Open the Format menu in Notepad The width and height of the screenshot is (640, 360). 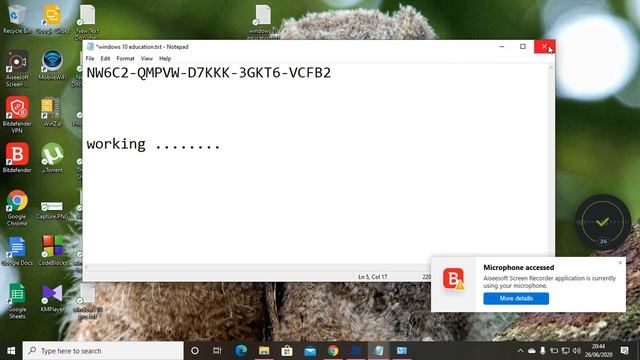point(125,58)
